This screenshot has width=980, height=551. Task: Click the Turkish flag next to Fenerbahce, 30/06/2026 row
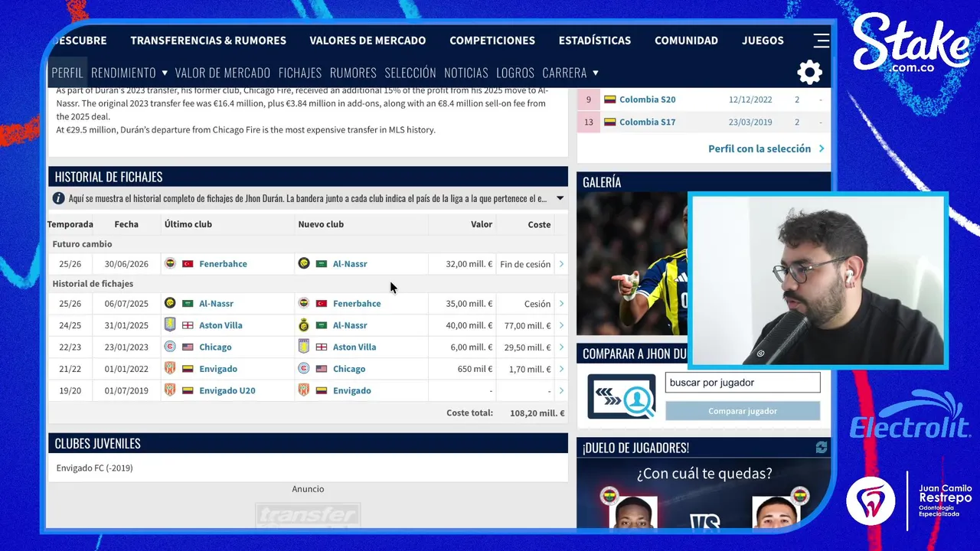pos(188,264)
